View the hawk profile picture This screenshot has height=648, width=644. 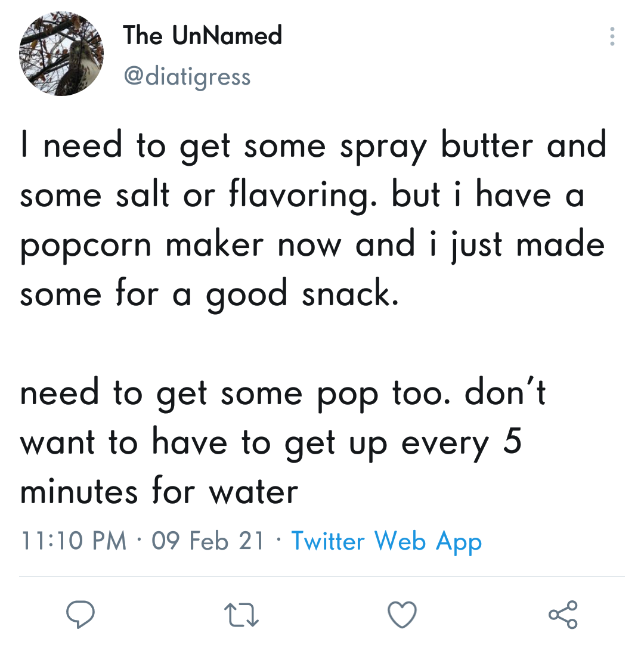(61, 54)
